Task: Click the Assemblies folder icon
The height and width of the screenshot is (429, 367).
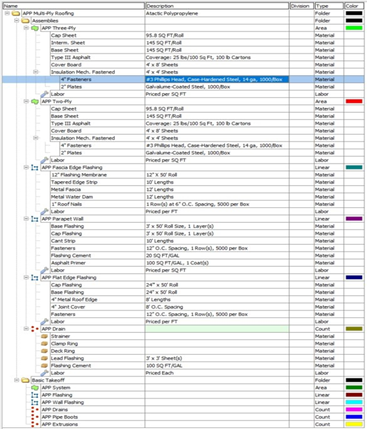Action: [25, 21]
